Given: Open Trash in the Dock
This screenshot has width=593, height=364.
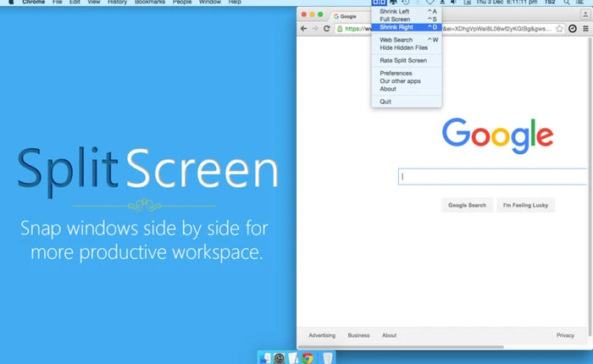Looking at the screenshot, I should click(327, 358).
